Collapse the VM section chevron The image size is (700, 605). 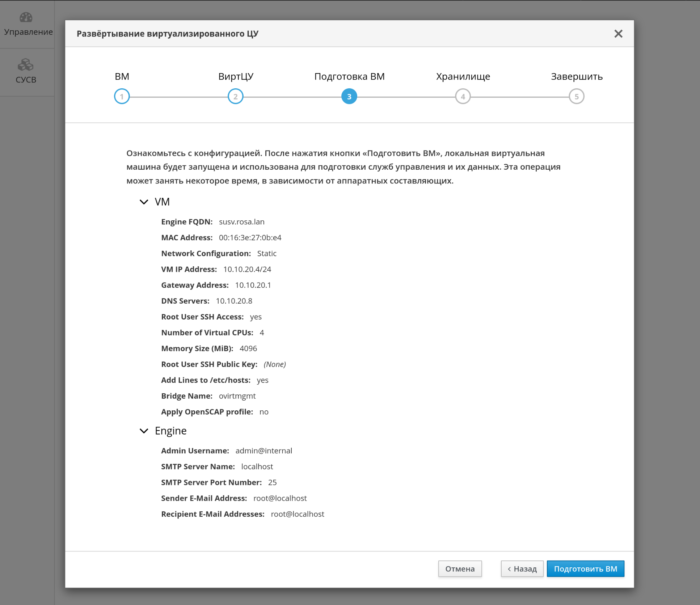tap(144, 202)
